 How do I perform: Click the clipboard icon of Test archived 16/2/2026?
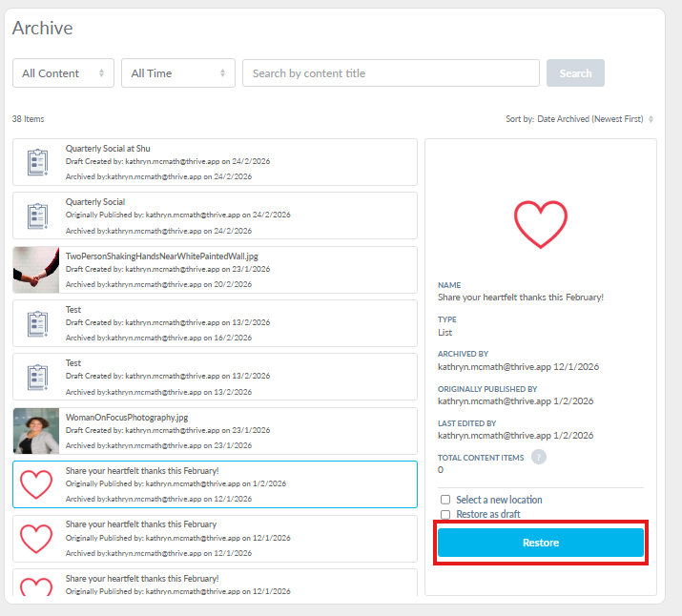pos(36,323)
